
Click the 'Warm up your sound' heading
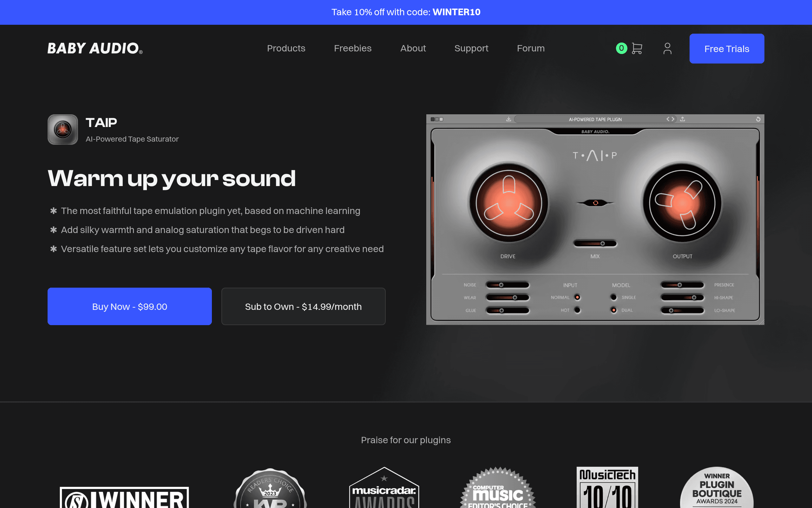[172, 178]
